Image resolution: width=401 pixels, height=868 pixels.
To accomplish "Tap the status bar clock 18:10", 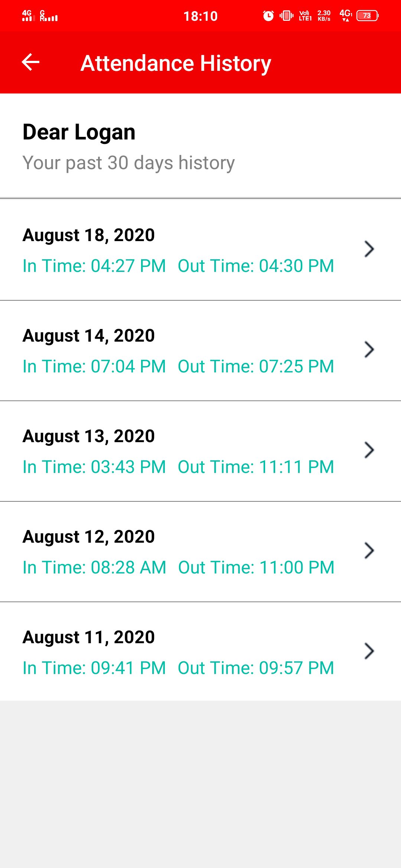I will pos(200,16).
